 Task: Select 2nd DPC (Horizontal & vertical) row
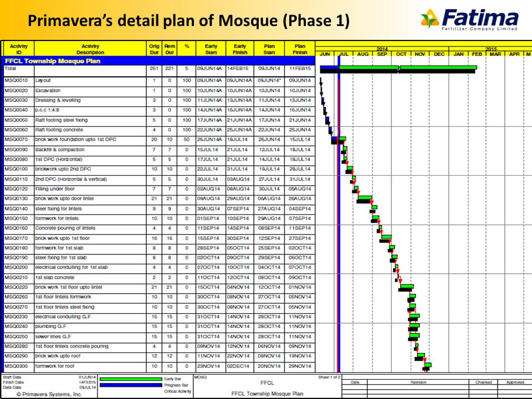click(159, 179)
